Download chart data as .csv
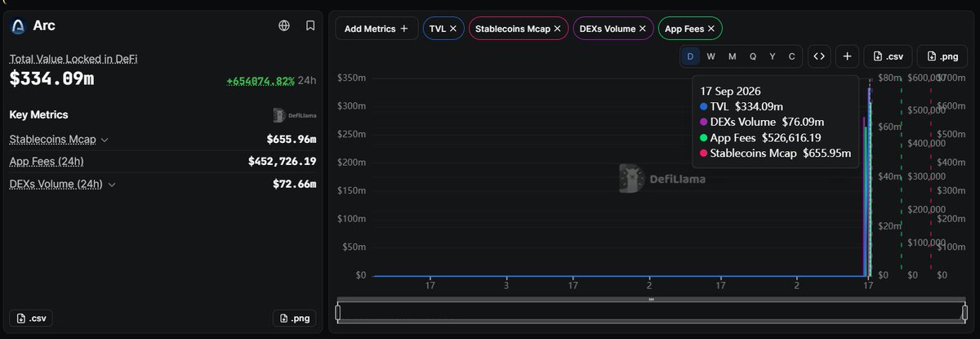The width and height of the screenshot is (980, 339). click(x=888, y=56)
